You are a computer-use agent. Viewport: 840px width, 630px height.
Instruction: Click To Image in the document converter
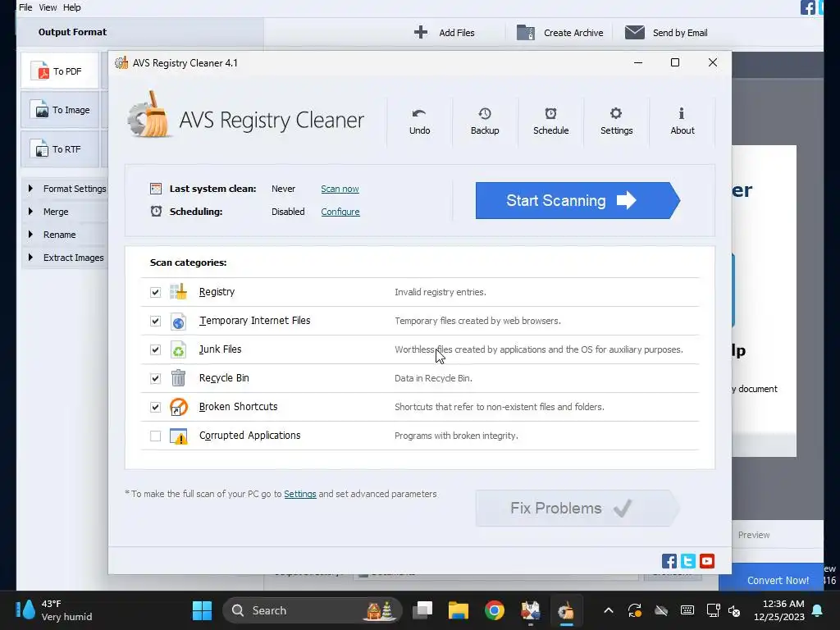(x=60, y=110)
